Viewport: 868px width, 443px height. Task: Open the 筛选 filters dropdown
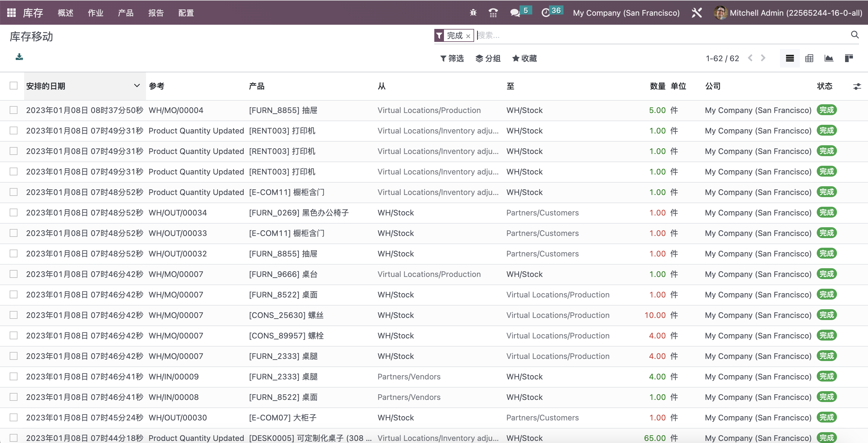click(x=452, y=58)
